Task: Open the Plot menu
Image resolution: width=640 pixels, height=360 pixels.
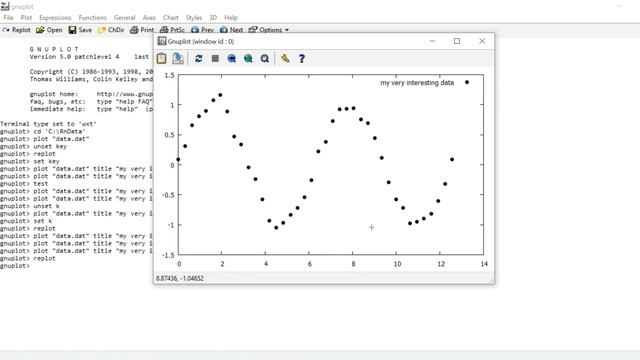Action: (x=26, y=18)
